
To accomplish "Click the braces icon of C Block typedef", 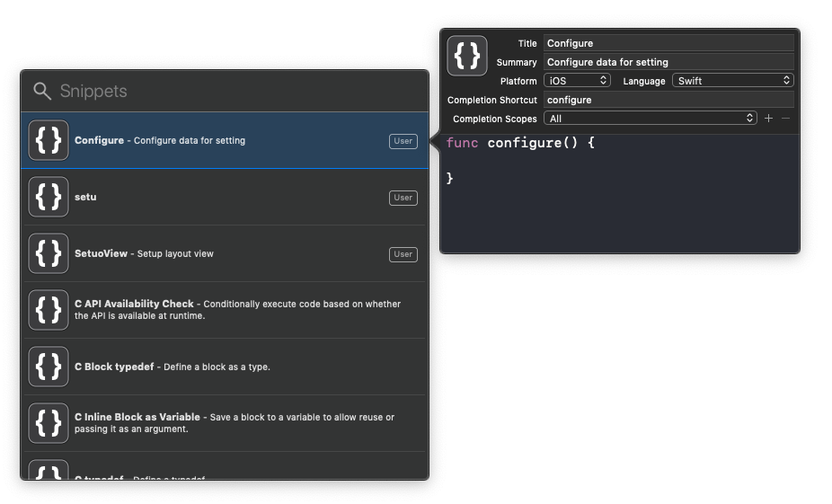I will click(49, 367).
